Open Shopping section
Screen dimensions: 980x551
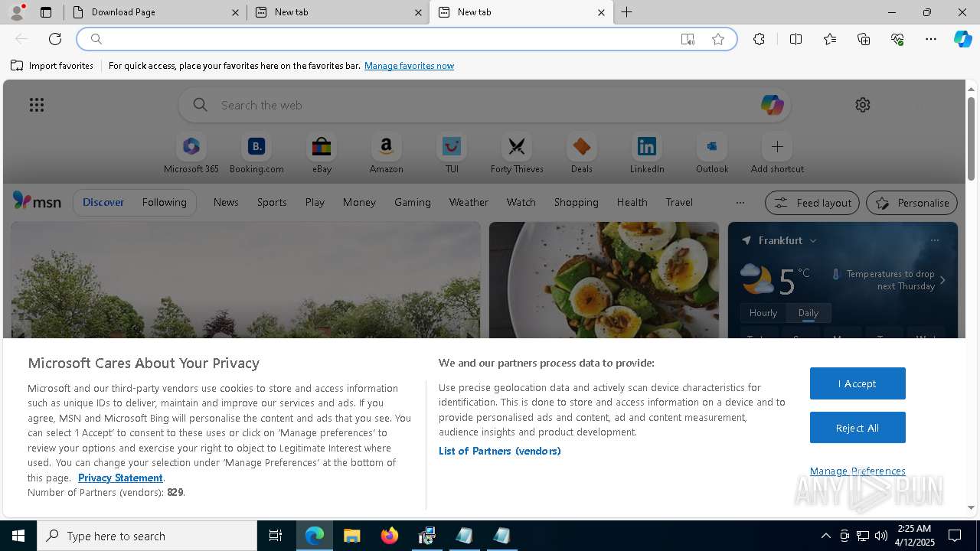[x=576, y=202]
